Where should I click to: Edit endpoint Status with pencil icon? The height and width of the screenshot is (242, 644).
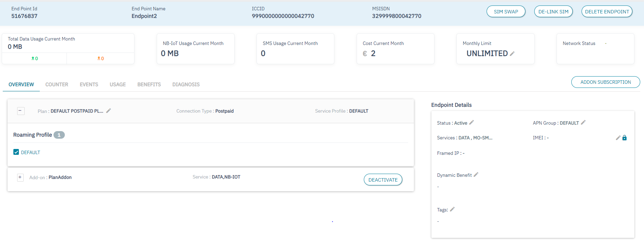pyautogui.click(x=472, y=123)
